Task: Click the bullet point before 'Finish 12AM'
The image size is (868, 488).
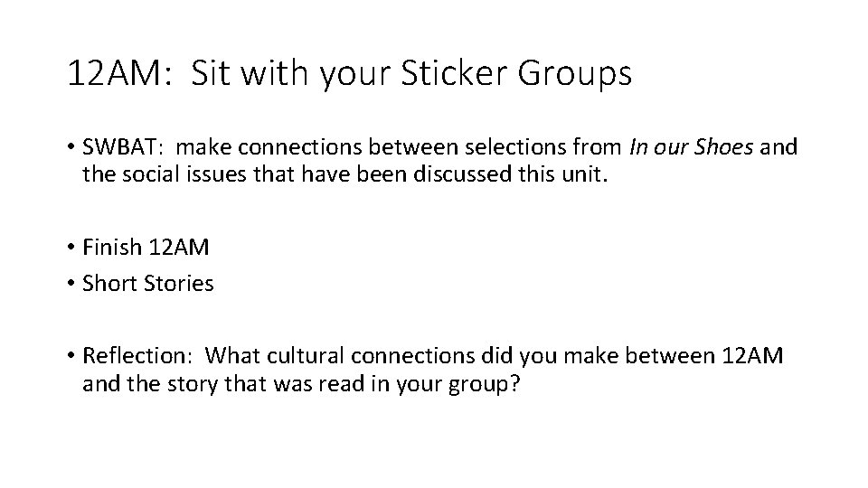Action: pyautogui.click(x=71, y=246)
